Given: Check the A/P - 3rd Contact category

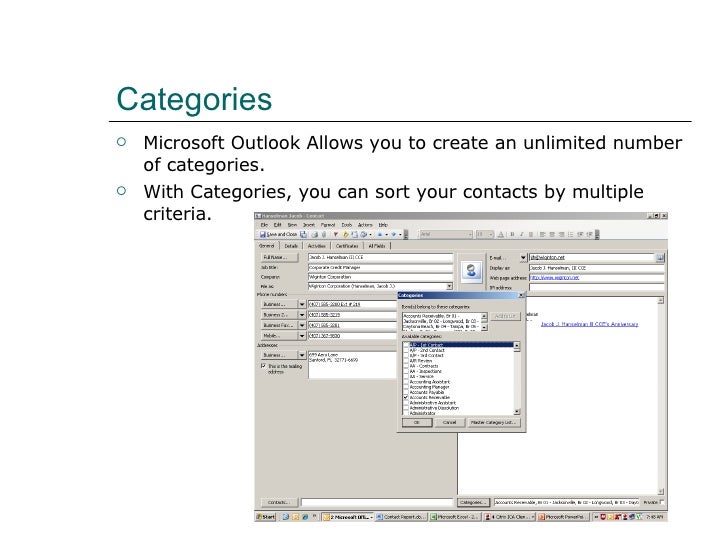Looking at the screenshot, I should point(405,356).
